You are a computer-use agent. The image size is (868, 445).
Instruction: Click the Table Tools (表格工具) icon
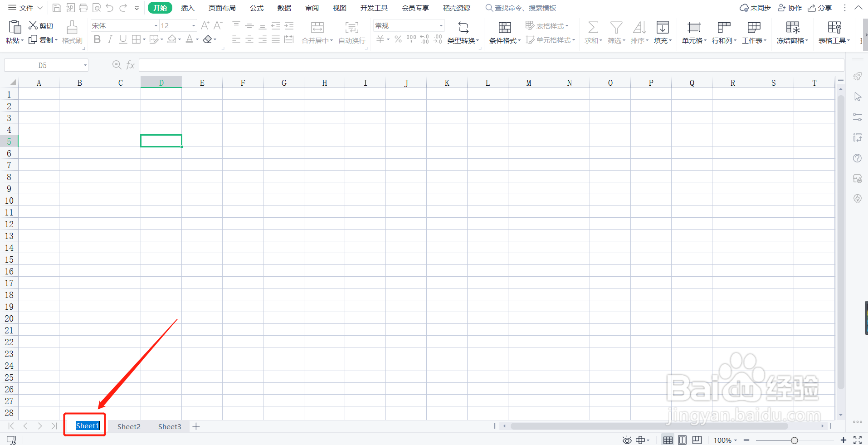tap(834, 28)
